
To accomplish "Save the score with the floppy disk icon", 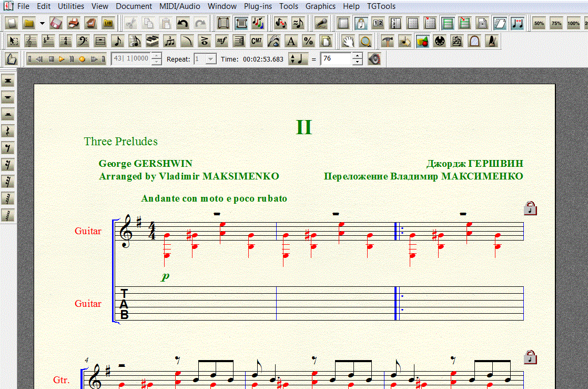I will tap(56, 23).
